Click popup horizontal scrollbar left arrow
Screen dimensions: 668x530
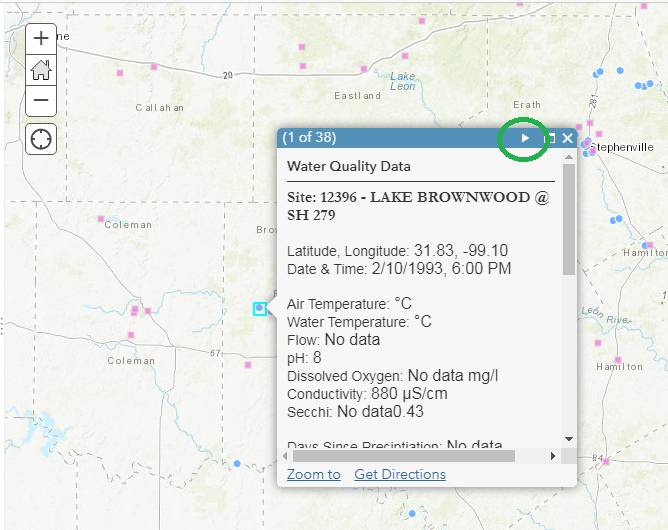285,456
